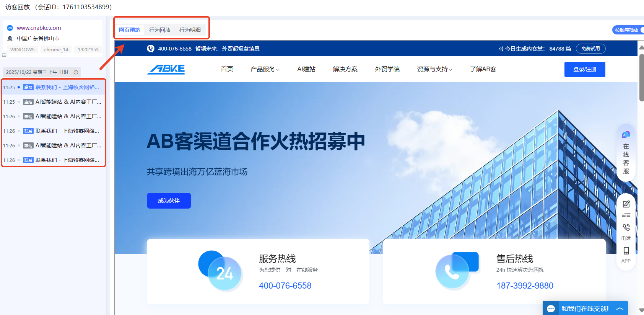Click the ABKE logo in the site header
Viewport: 644px width, 315px height.
tap(166, 69)
